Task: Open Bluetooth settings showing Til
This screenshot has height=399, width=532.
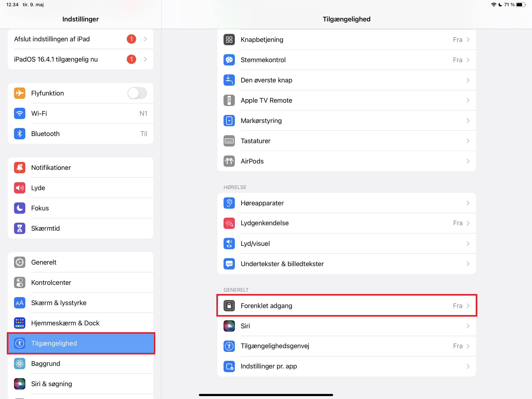Action: point(81,134)
